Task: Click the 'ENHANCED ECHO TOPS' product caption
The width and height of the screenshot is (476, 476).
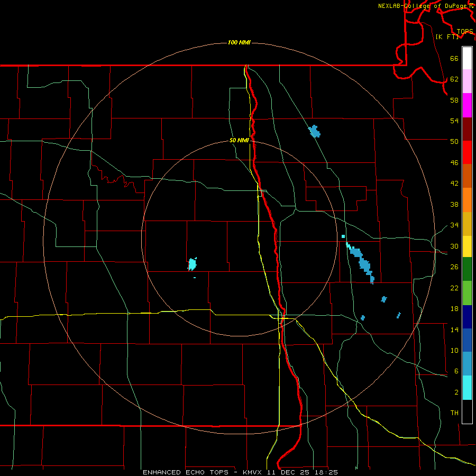Action: coord(186,472)
